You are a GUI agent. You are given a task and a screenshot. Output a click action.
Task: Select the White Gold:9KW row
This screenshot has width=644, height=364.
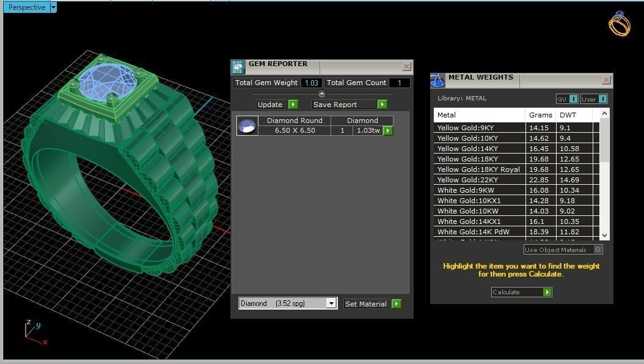click(x=516, y=190)
